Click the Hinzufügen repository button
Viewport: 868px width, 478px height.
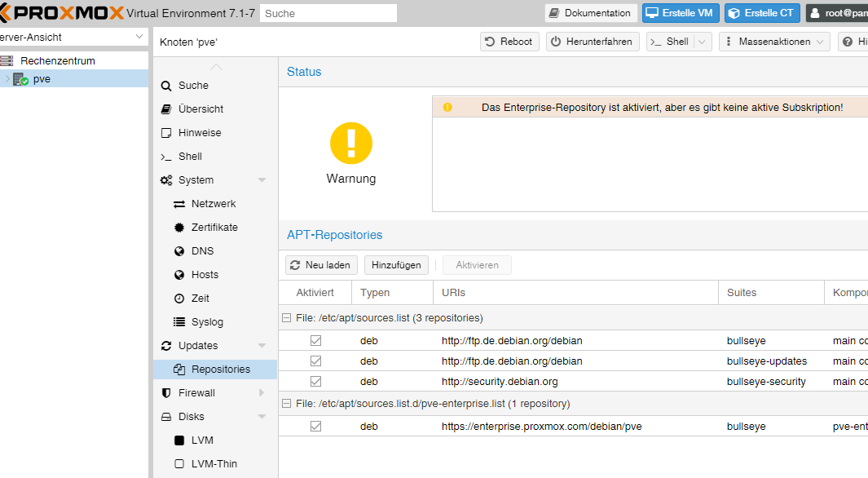pyautogui.click(x=396, y=265)
